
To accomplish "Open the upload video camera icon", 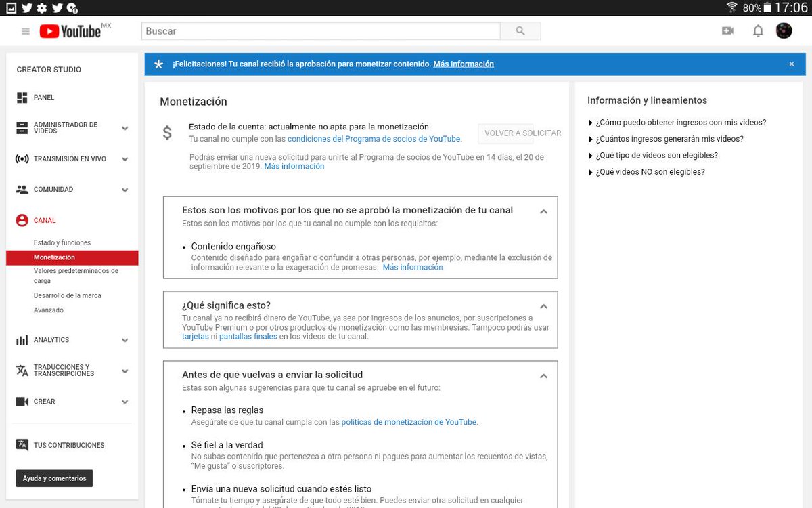I will click(x=728, y=30).
